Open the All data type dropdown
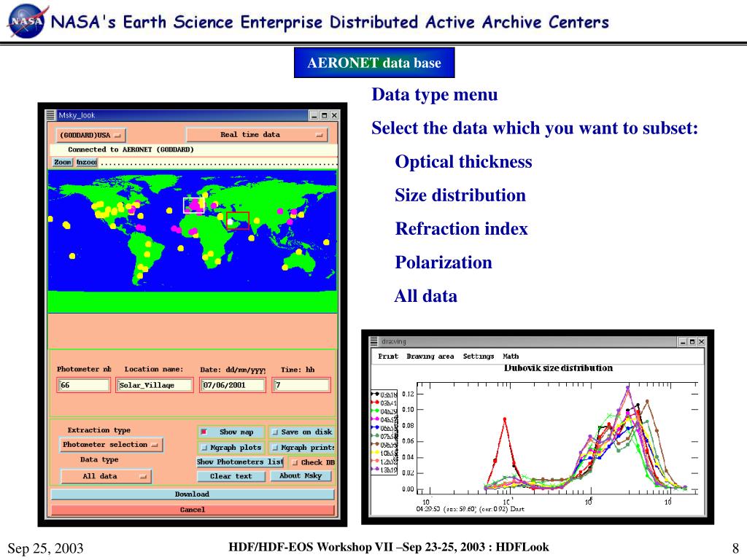747x560 pixels. 106,476
